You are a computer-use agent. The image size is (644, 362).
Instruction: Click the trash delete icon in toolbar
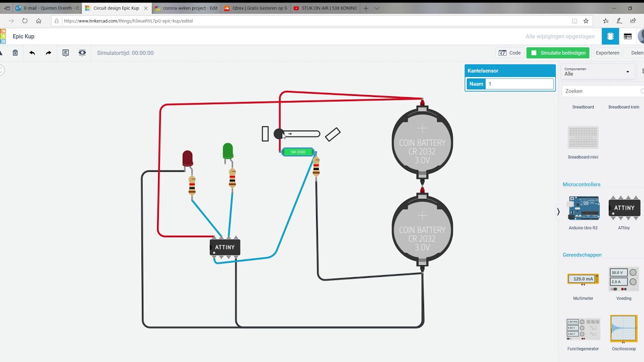point(15,53)
